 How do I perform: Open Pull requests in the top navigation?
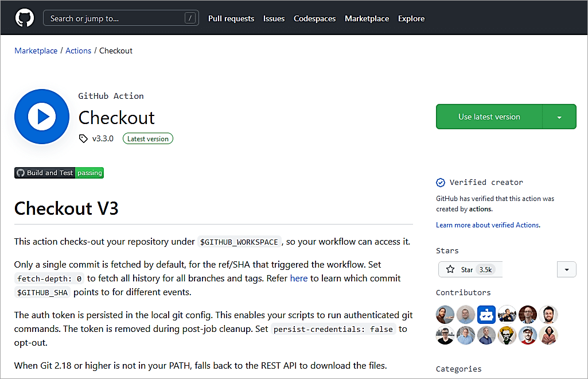coord(231,18)
